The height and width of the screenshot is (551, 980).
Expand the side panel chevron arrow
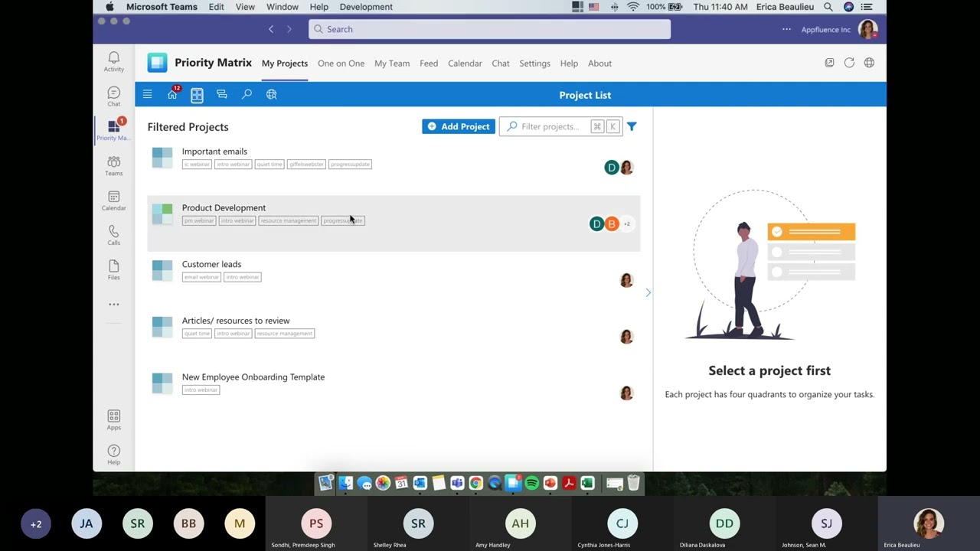pyautogui.click(x=648, y=292)
